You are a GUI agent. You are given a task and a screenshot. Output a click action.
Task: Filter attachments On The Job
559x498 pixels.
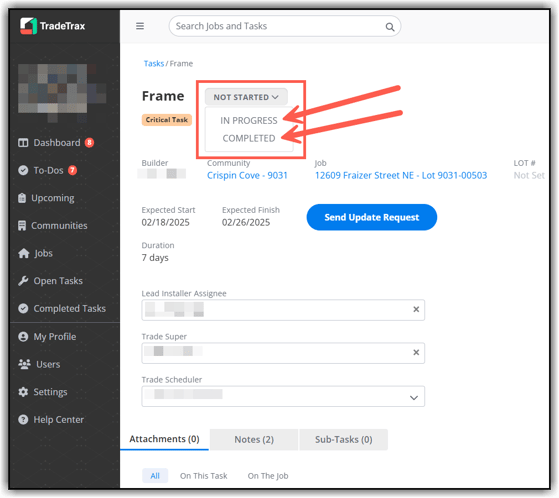(268, 476)
